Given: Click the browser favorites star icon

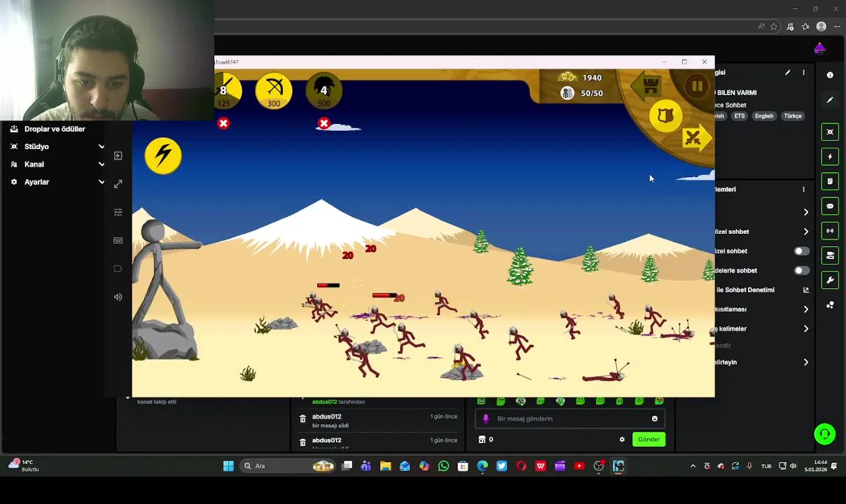Looking at the screenshot, I should coord(774,27).
